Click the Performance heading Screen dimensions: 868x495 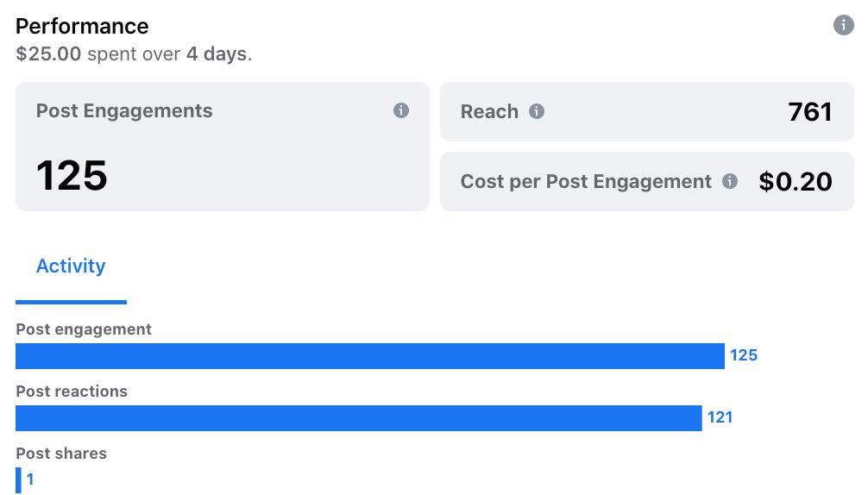(82, 26)
